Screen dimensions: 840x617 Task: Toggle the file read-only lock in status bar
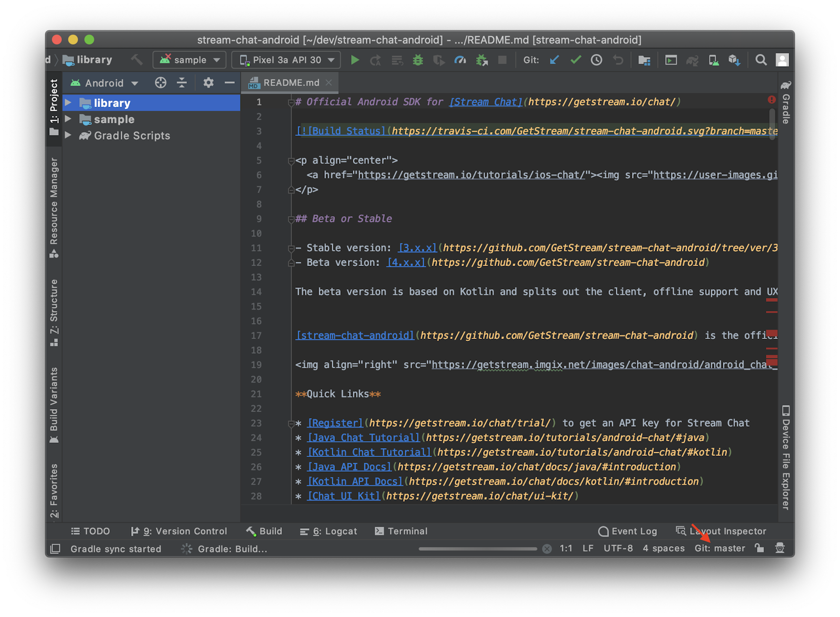pos(759,548)
